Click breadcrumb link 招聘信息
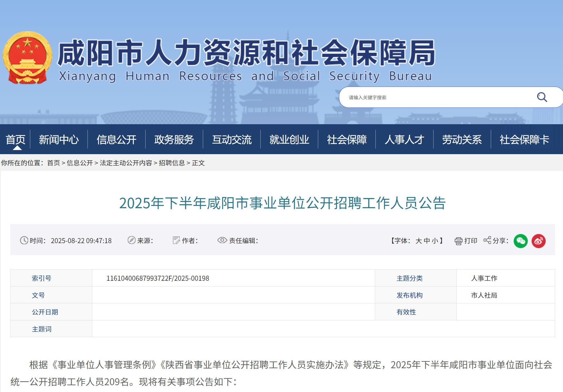Image resolution: width=563 pixels, height=392 pixels. tap(172, 163)
